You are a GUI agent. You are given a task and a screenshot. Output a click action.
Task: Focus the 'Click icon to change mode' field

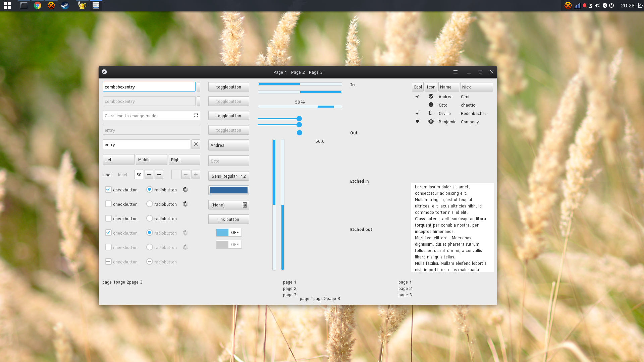pyautogui.click(x=152, y=116)
